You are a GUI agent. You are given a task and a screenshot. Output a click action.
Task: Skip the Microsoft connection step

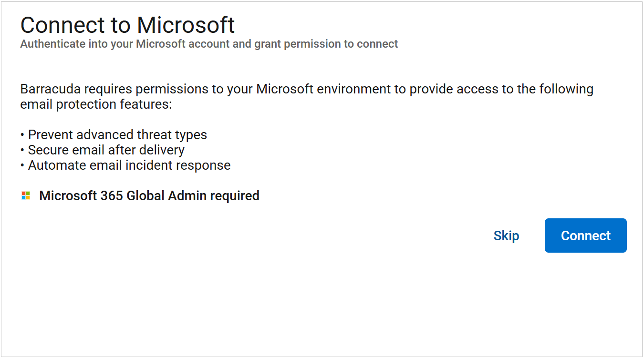pyautogui.click(x=506, y=235)
